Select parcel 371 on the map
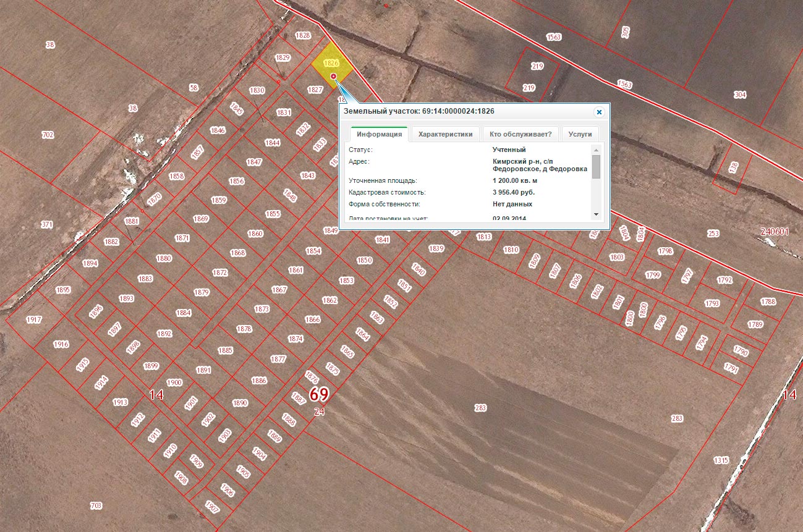Image resolution: width=803 pixels, height=532 pixels. (48, 224)
